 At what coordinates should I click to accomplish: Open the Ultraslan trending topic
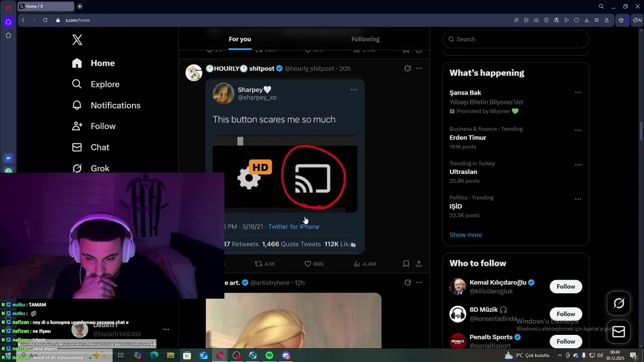pos(463,172)
